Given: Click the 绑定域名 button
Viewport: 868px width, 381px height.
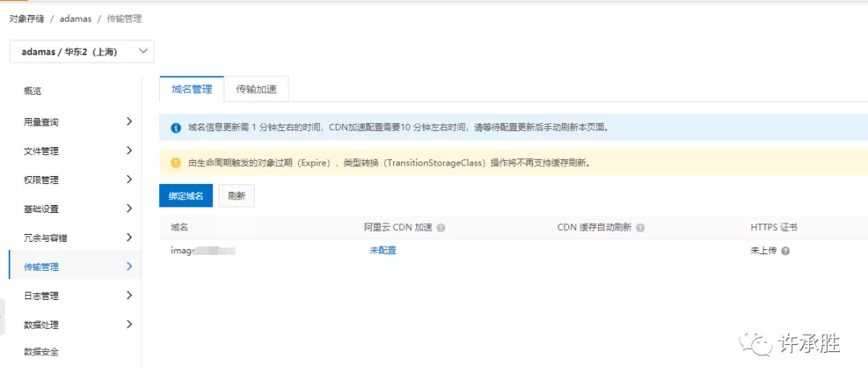Looking at the screenshot, I should pyautogui.click(x=186, y=196).
